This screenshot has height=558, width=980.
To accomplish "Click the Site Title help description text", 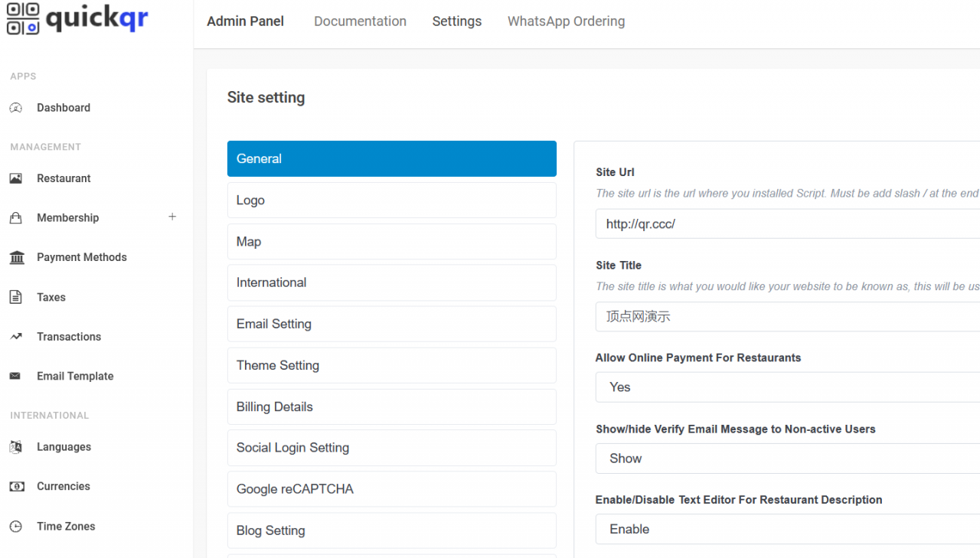I will pos(788,286).
